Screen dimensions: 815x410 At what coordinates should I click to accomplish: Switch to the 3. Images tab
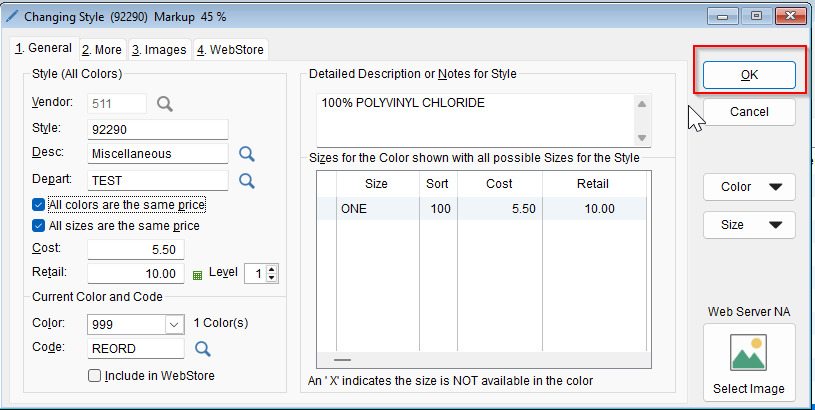click(159, 49)
